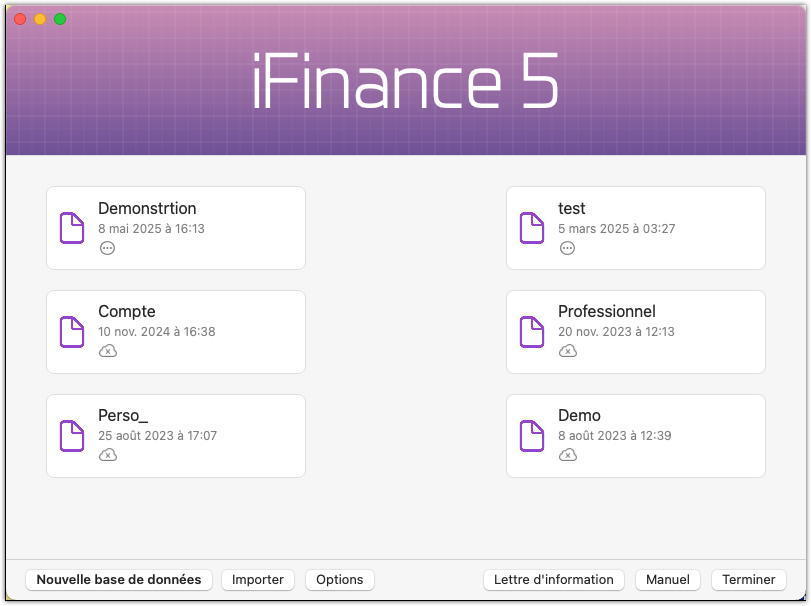Screen dimensions: 811x606
Task: Click the Perso_ document file icon
Action: [x=72, y=435]
